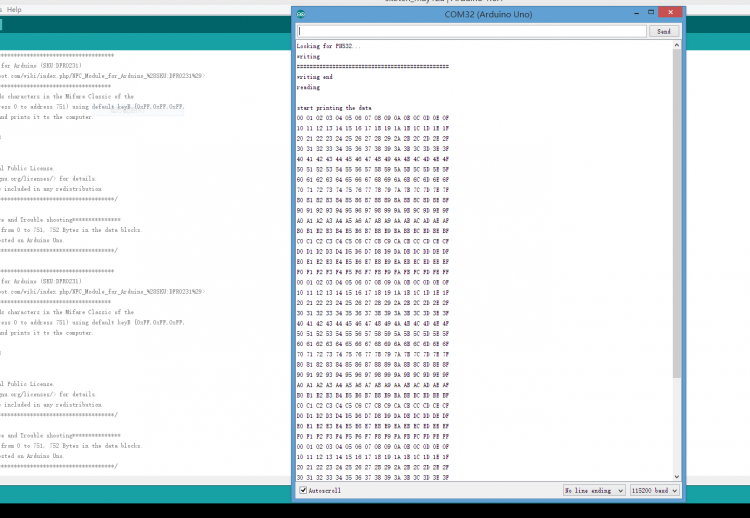Click the 'writing end' line in serial output
This screenshot has width=750, height=518.
pos(315,76)
